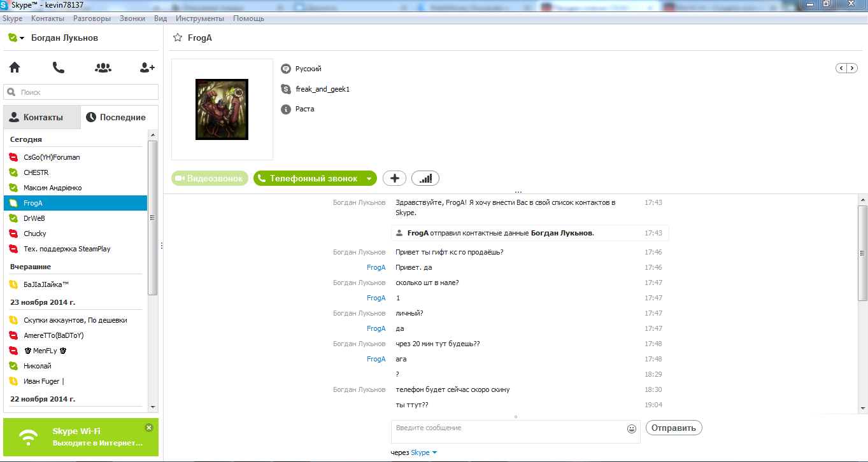Click FrogA's profile picture
868x462 pixels.
(x=222, y=109)
